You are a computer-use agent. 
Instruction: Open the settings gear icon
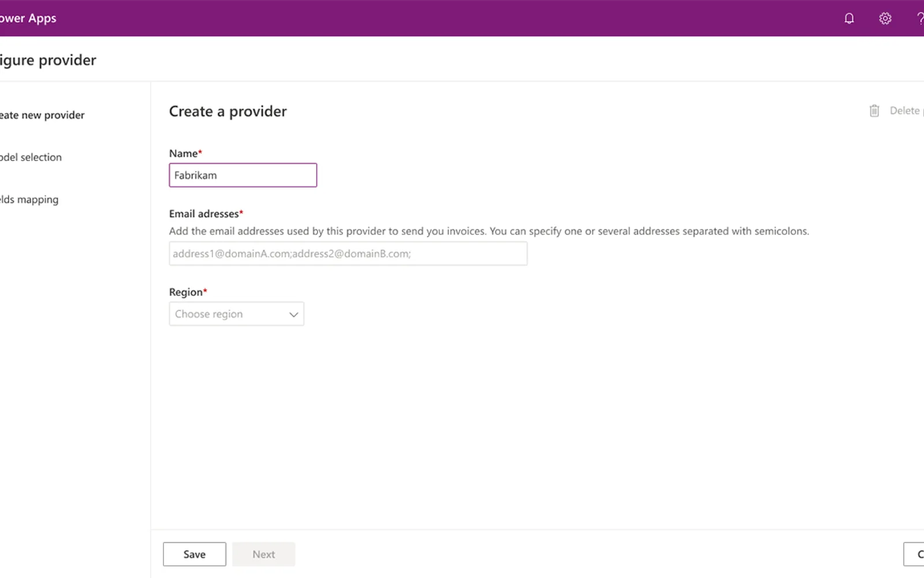point(885,18)
